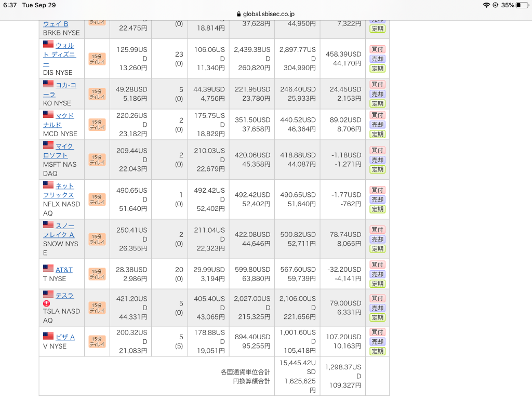Click the 15分ディレイ badge for MSFT
Screen dimensions: 532x399
click(97, 160)
